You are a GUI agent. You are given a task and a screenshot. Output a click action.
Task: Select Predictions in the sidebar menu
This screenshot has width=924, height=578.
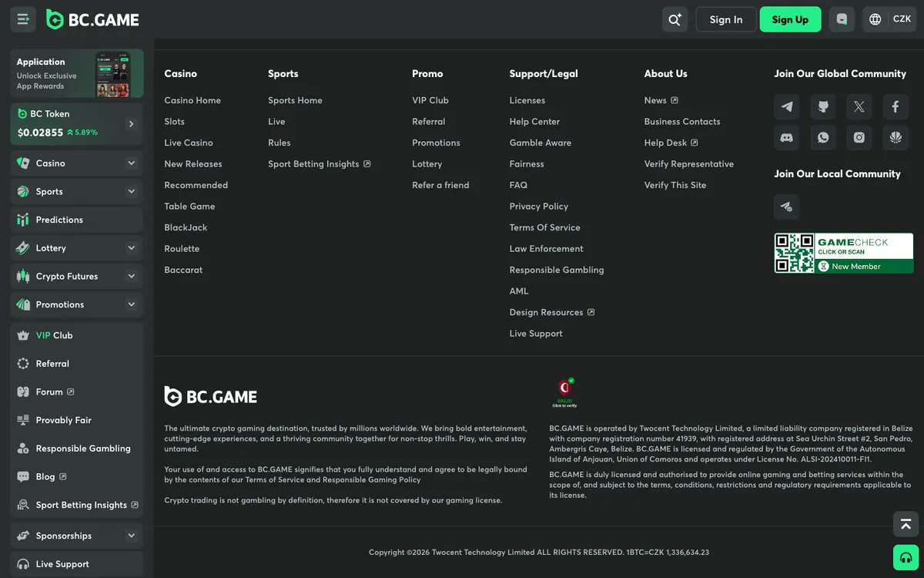coord(77,220)
